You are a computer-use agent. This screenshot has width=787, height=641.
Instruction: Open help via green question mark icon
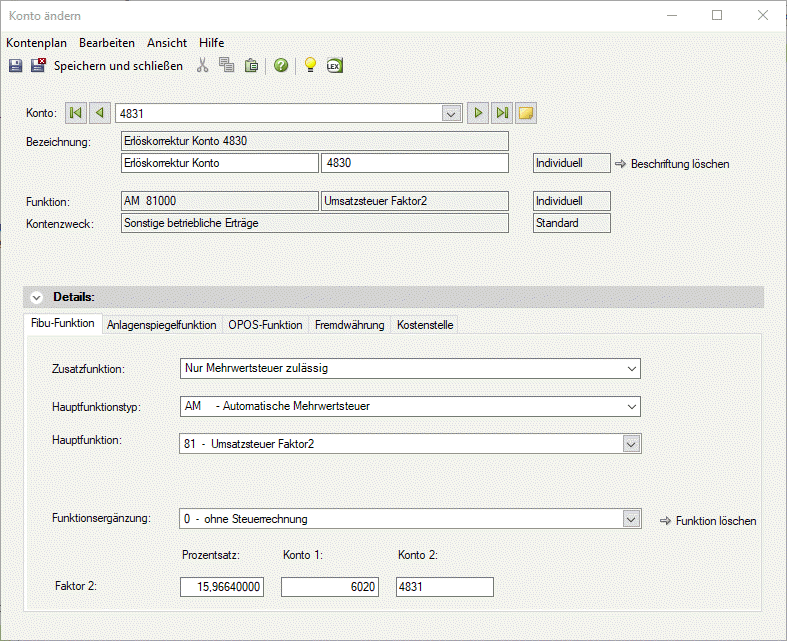[x=281, y=66]
